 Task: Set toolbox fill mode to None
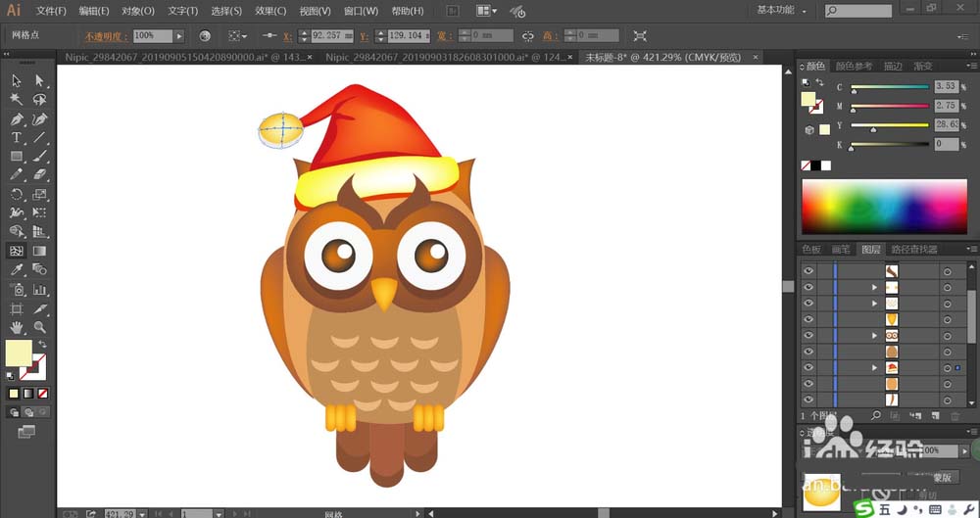(42, 394)
